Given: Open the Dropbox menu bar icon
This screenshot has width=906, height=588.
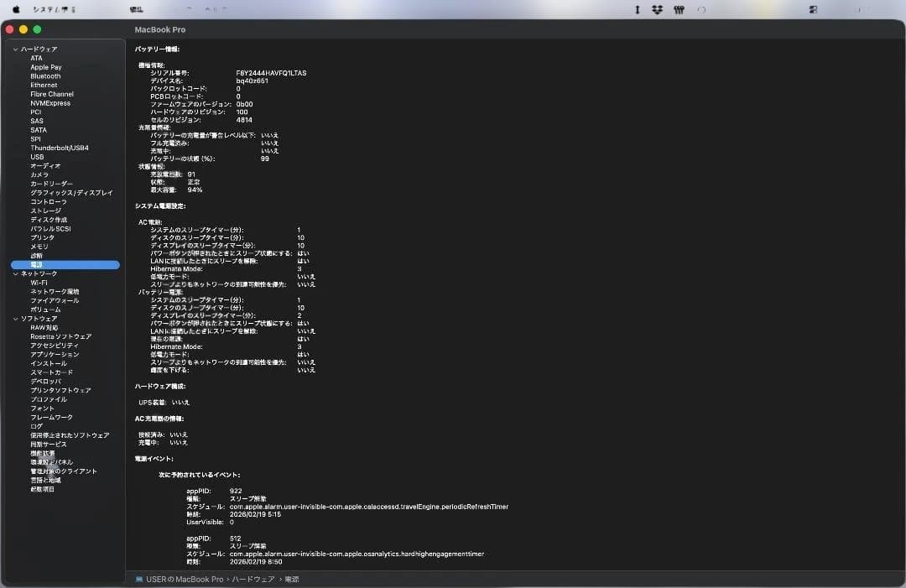Looking at the screenshot, I should (657, 9).
